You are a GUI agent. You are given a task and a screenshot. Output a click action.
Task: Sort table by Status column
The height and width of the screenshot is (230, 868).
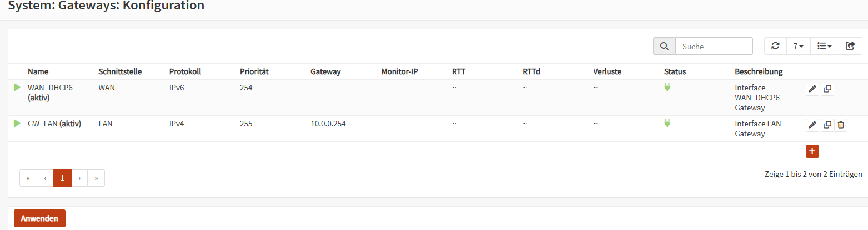pyautogui.click(x=675, y=72)
